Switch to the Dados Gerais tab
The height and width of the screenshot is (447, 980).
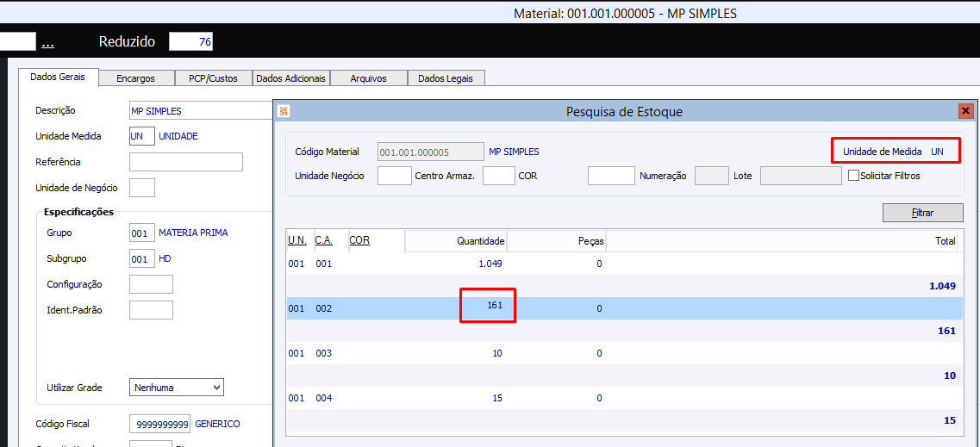click(x=57, y=78)
